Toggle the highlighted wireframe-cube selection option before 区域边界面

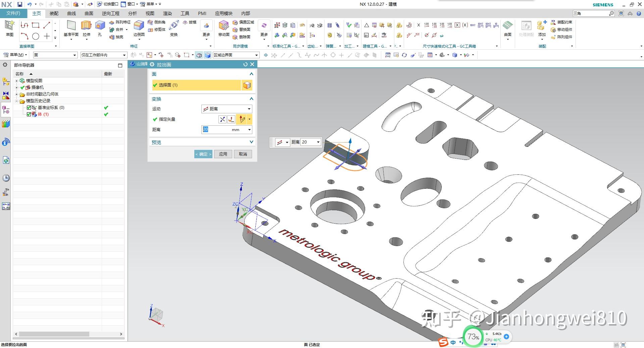pyautogui.click(x=199, y=55)
